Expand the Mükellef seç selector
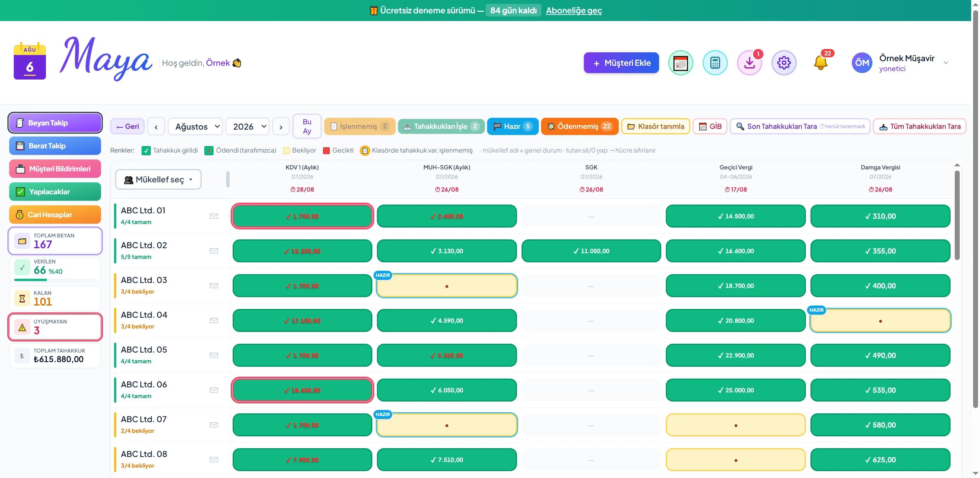Viewport: 980px width, 478px height. (158, 179)
